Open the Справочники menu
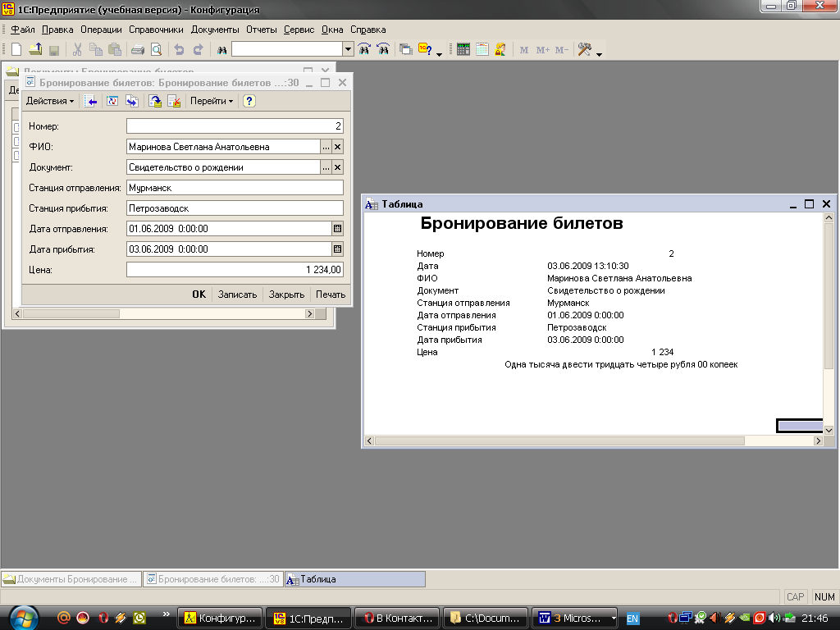The width and height of the screenshot is (840, 630). [156, 30]
